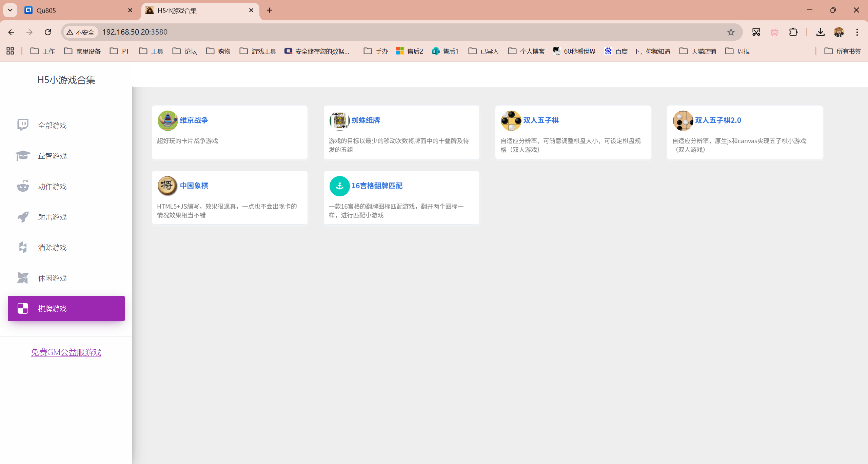The width and height of the screenshot is (868, 464).
Task: Click the address bar URL field
Action: point(407,32)
